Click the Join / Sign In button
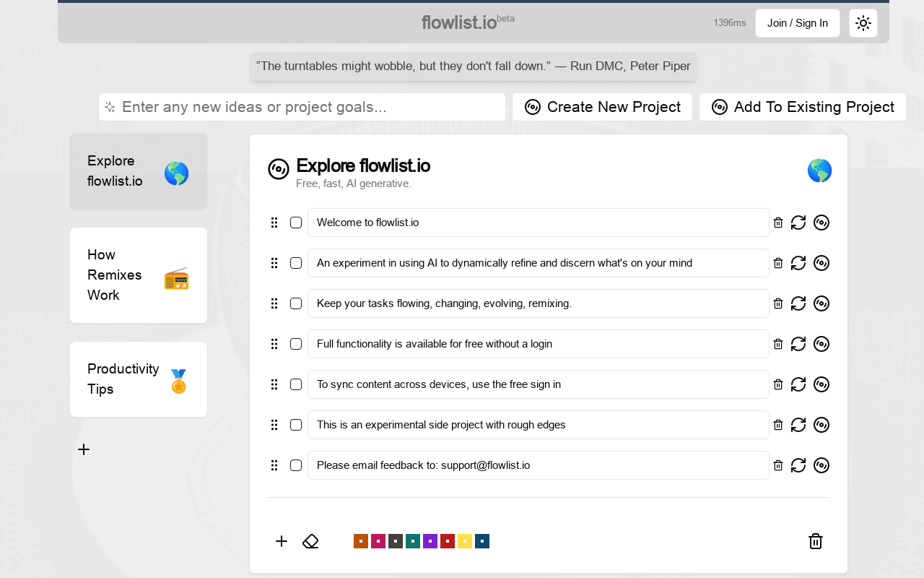924x578 pixels. click(798, 23)
